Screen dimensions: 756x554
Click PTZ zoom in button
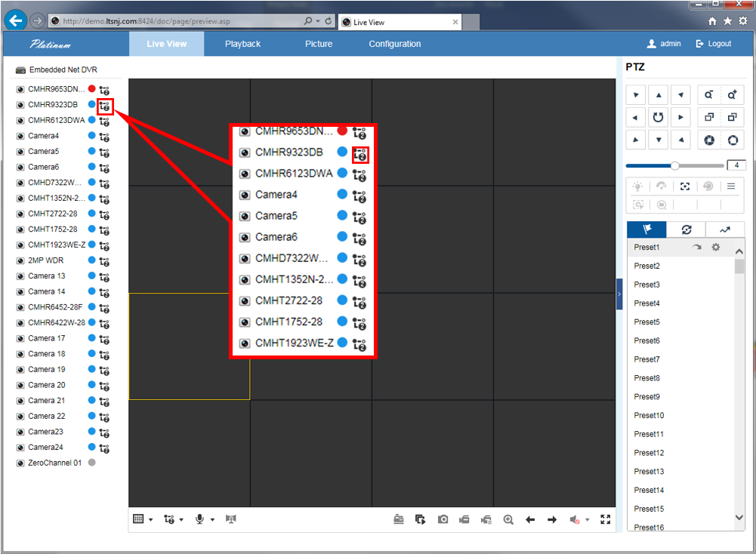tap(732, 95)
